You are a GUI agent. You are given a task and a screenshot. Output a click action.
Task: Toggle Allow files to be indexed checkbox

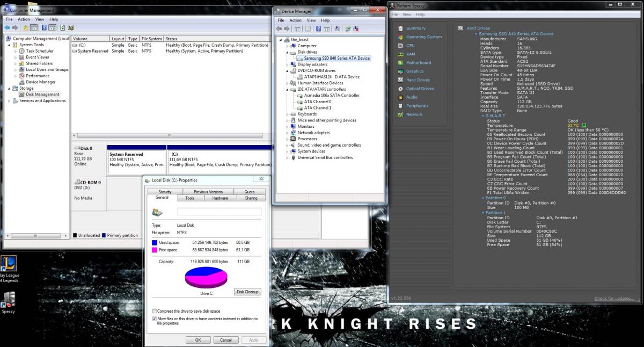[x=155, y=319]
